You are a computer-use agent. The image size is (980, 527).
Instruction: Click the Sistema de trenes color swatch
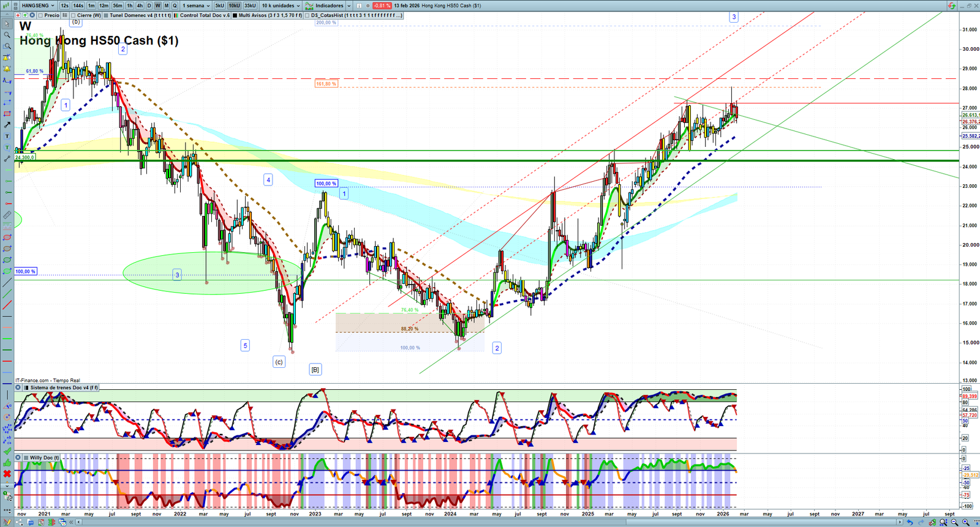(26, 387)
